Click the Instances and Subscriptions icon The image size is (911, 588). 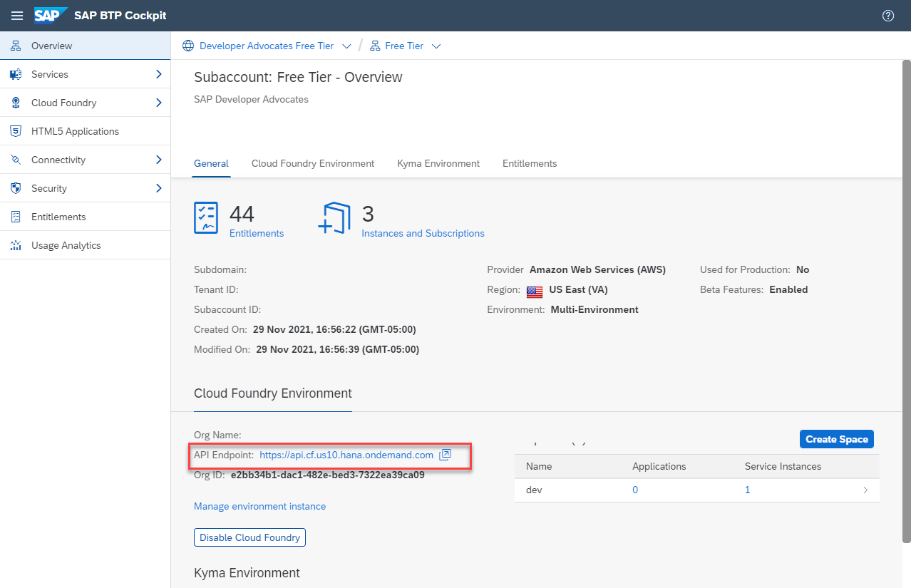(x=335, y=217)
